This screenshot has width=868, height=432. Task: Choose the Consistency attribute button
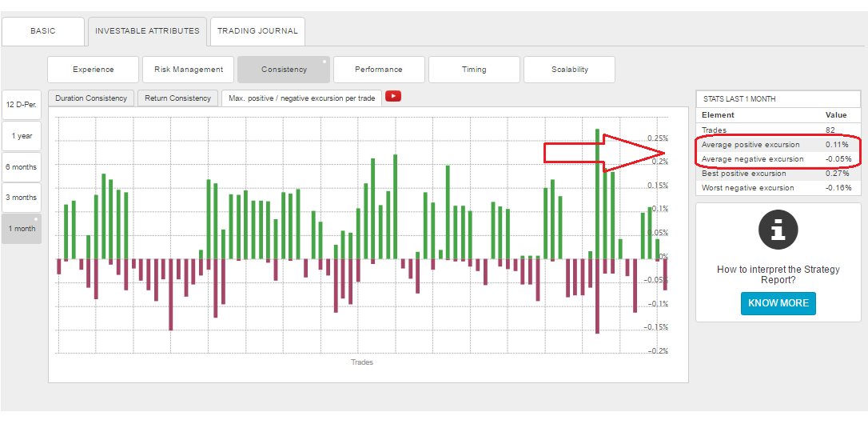coord(284,70)
